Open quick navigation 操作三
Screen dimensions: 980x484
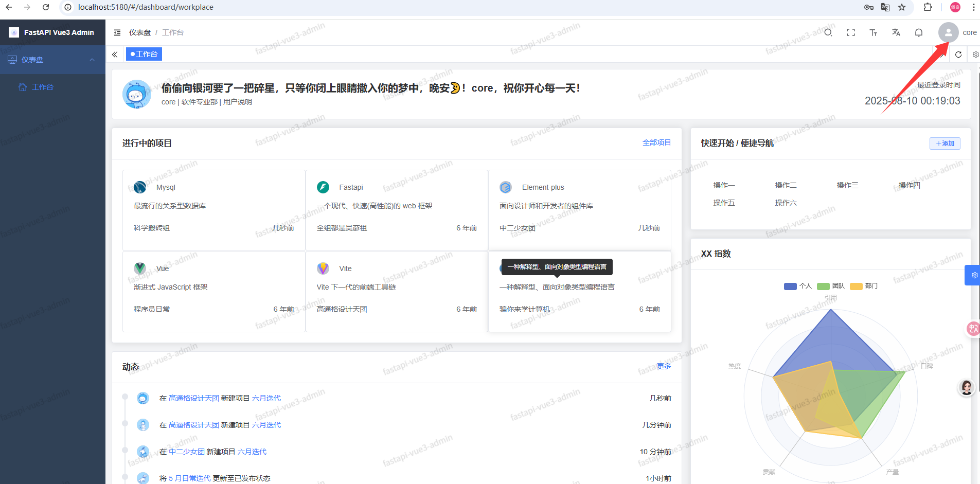pyautogui.click(x=848, y=185)
